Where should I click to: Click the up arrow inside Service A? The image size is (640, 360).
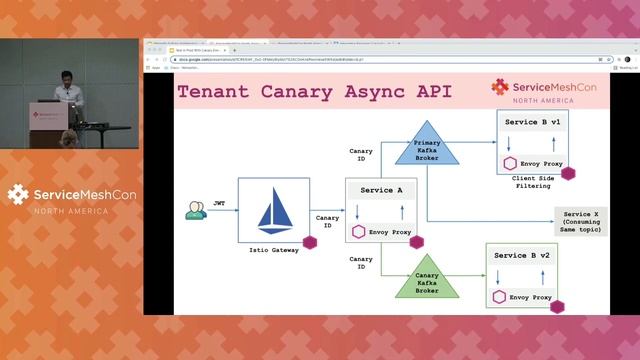click(x=402, y=212)
